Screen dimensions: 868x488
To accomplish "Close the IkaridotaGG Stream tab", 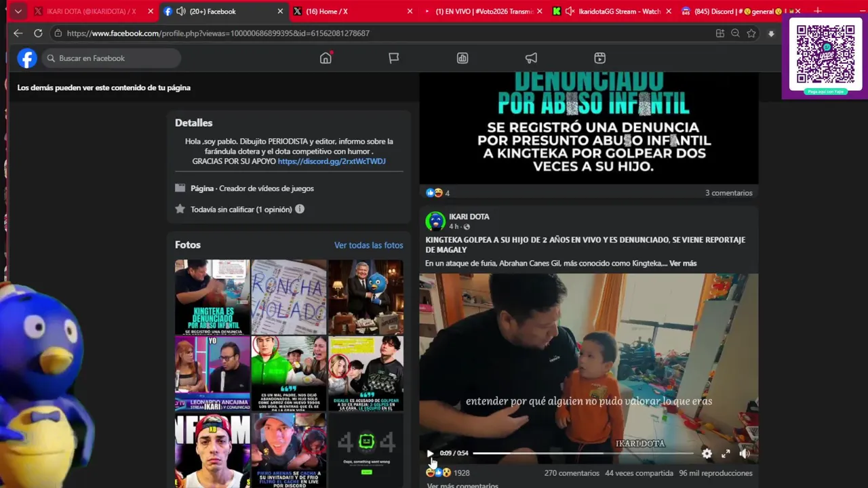I will tap(669, 12).
